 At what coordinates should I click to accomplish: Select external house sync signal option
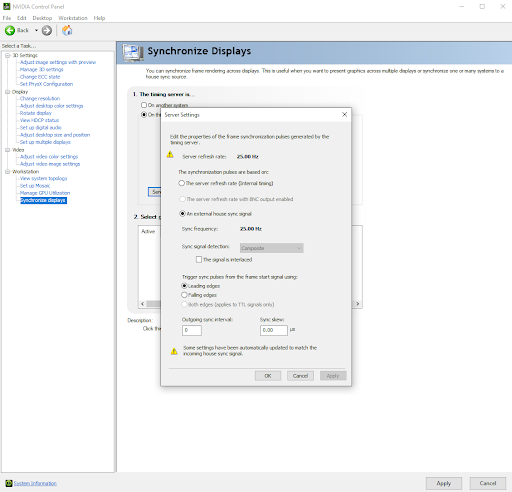click(182, 214)
